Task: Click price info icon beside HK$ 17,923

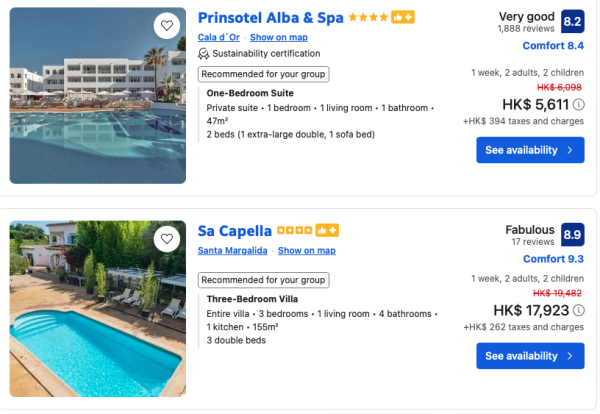Action: tap(579, 309)
